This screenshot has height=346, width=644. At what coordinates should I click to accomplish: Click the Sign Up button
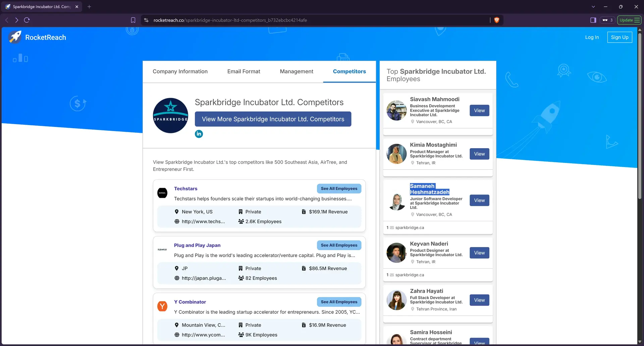pyautogui.click(x=620, y=37)
